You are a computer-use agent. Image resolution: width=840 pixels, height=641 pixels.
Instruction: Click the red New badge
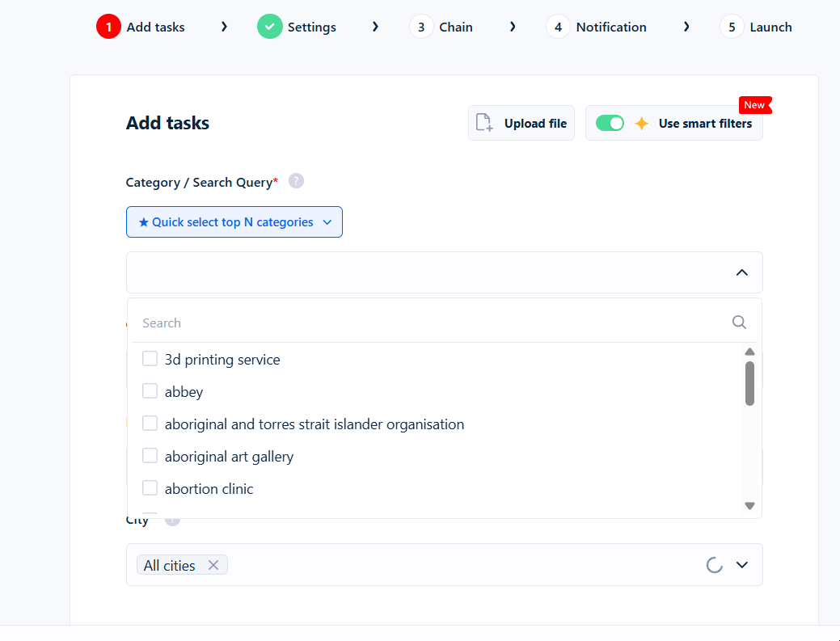point(755,105)
